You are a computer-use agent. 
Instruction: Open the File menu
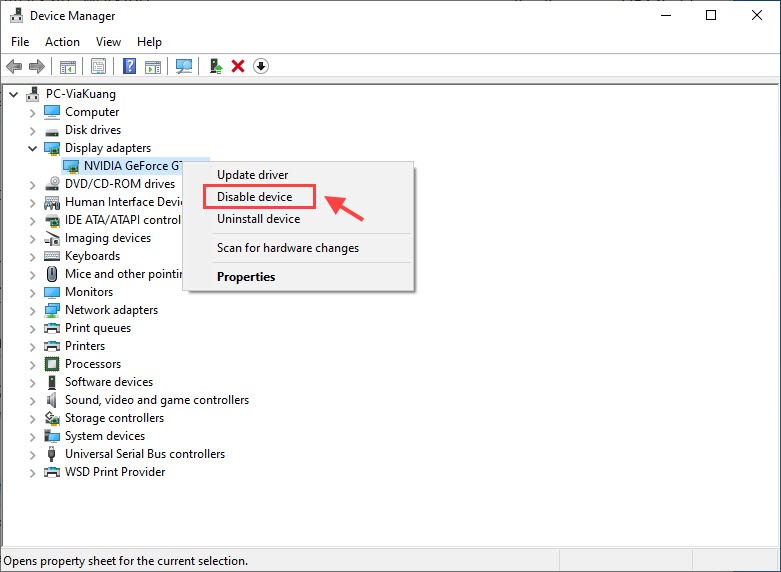(20, 42)
